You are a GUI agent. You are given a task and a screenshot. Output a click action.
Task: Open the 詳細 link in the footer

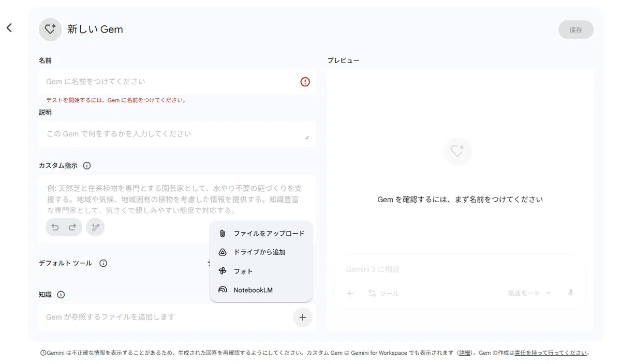(x=465, y=353)
